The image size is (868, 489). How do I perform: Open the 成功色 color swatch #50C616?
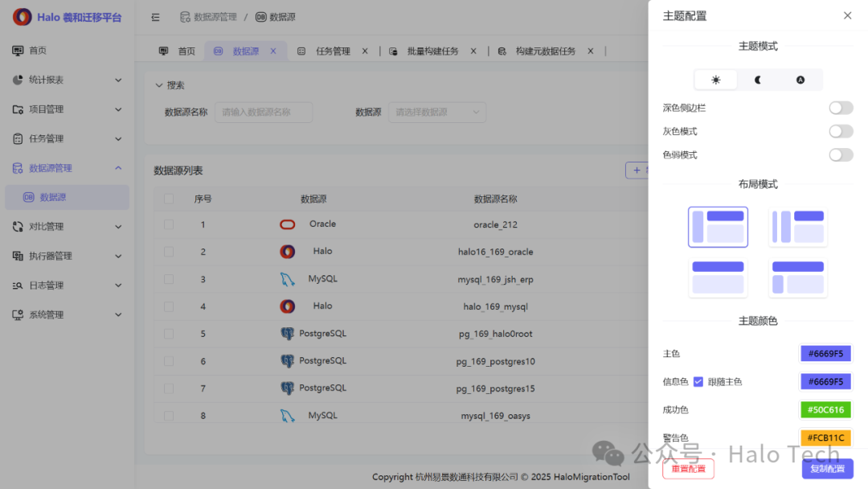[x=825, y=410]
